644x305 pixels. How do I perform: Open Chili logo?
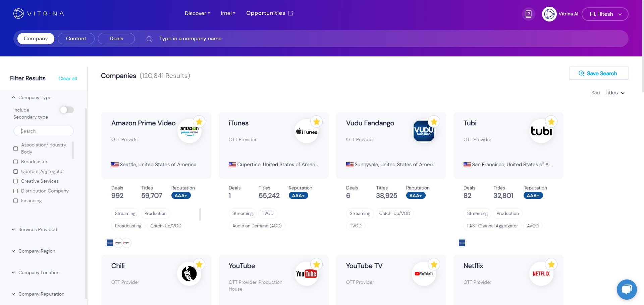click(x=189, y=274)
